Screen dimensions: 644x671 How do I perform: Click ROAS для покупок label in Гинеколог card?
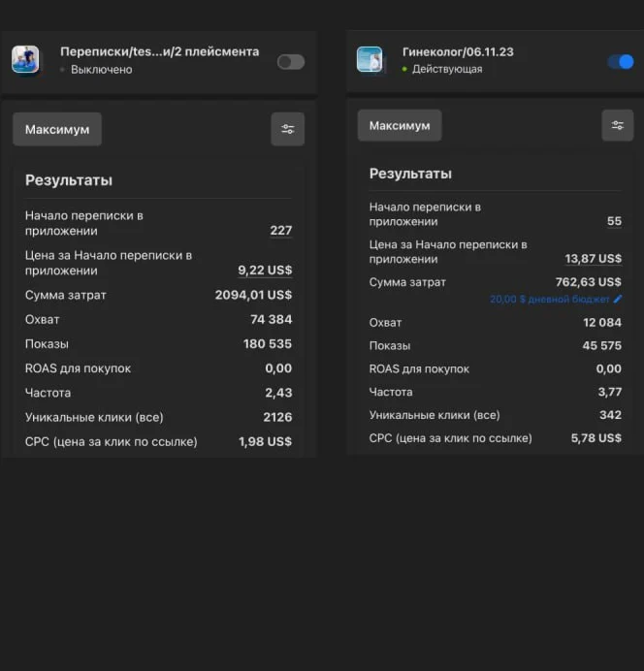click(419, 368)
